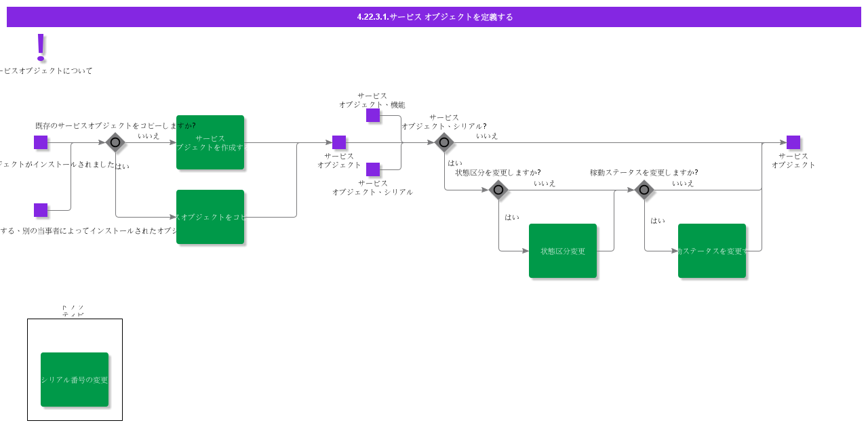Open the green ステータスを変更する activity box

click(712, 251)
